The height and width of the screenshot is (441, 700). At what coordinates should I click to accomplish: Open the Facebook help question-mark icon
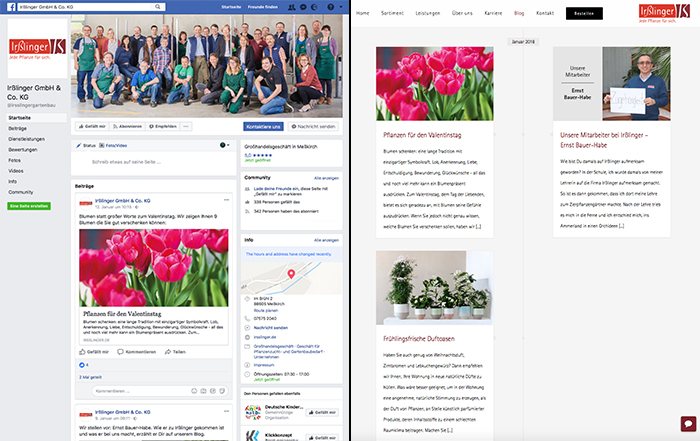click(x=330, y=7)
